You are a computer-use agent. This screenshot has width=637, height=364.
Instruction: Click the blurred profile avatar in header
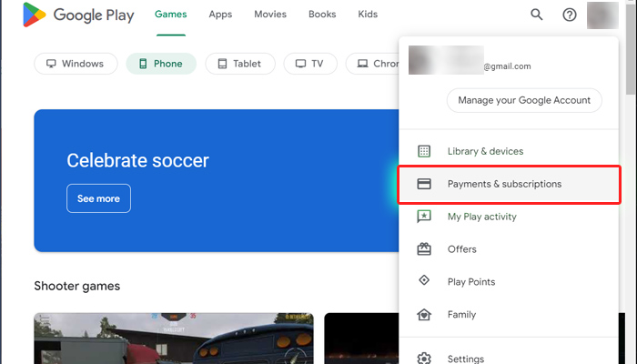(x=602, y=15)
